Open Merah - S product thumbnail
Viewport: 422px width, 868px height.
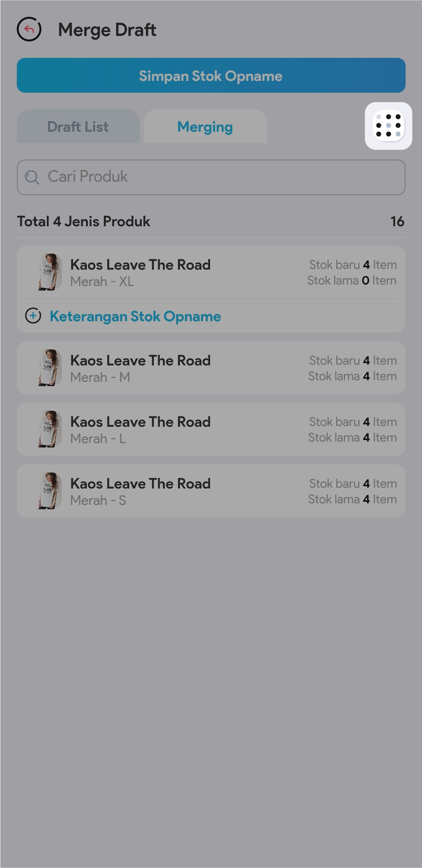50,491
